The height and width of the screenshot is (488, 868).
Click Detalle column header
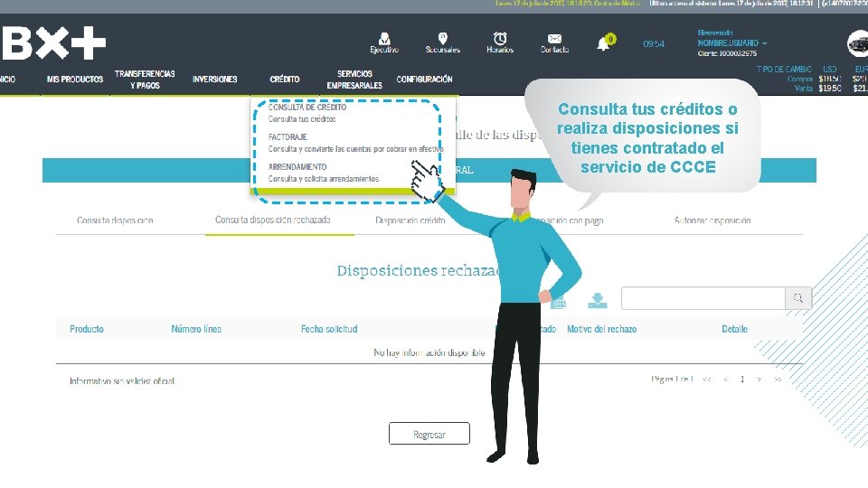(734, 329)
